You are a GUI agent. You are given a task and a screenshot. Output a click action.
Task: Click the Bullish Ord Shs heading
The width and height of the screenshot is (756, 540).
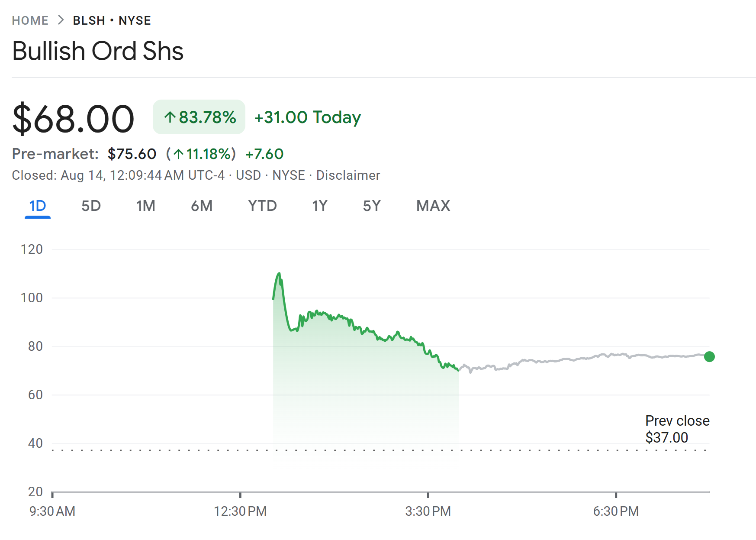click(x=98, y=51)
